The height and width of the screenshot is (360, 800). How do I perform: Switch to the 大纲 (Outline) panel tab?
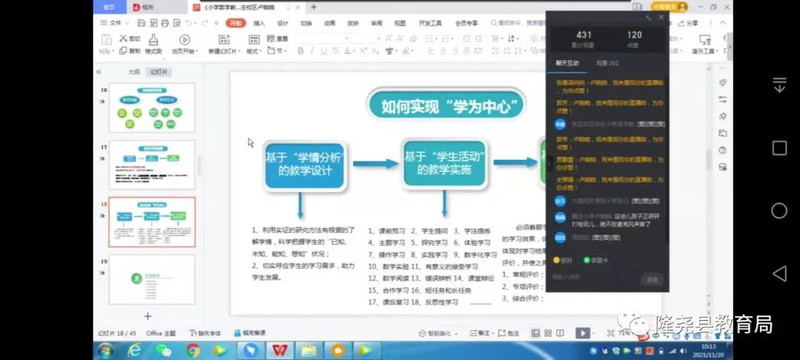coord(134,72)
